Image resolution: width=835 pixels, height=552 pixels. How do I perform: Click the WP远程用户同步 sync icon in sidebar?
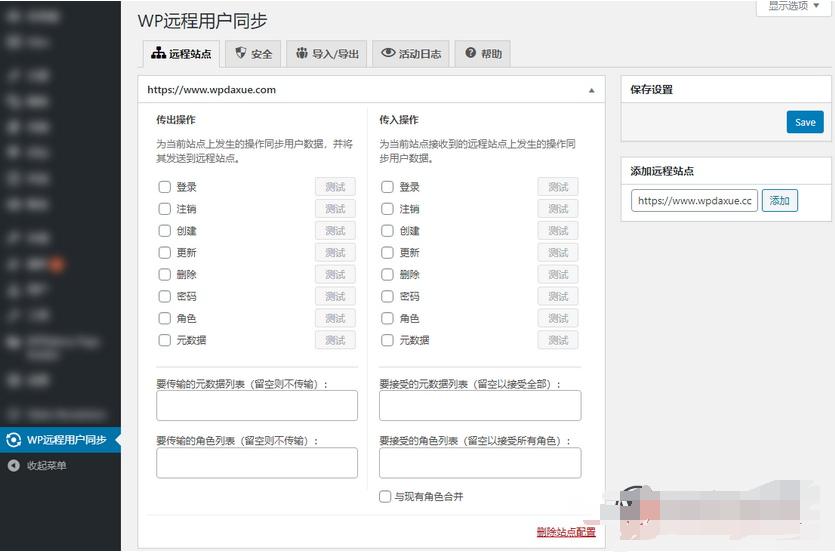click(13, 440)
